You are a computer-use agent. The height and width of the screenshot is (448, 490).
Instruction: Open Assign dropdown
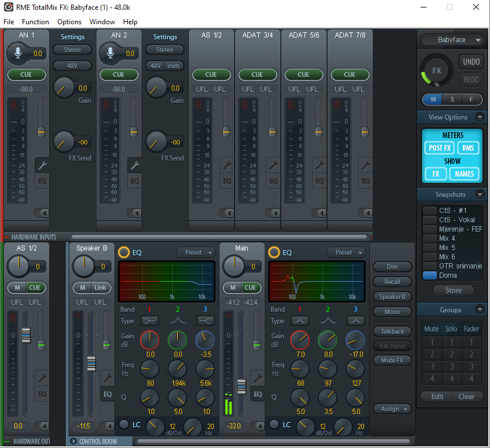392,409
